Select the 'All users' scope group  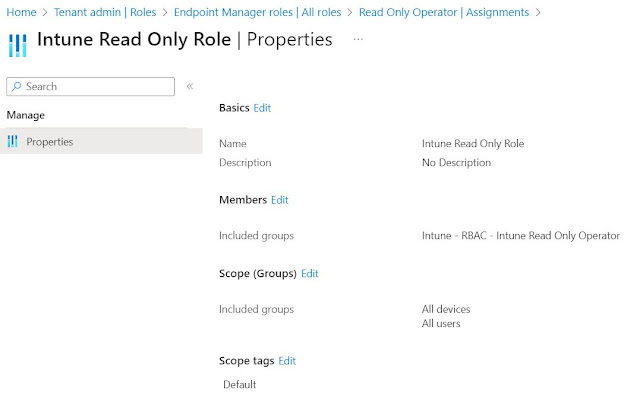[x=441, y=323]
